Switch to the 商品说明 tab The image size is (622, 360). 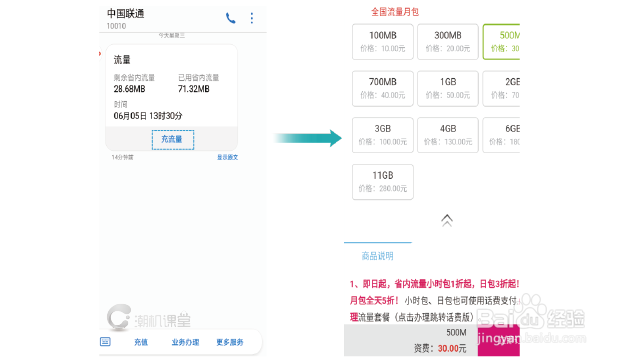pyautogui.click(x=378, y=256)
